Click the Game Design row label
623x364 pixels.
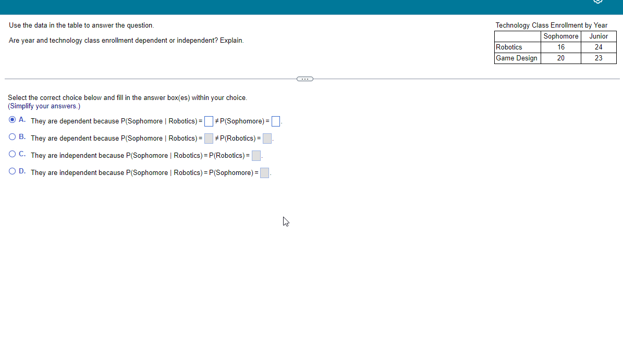pyautogui.click(x=517, y=58)
